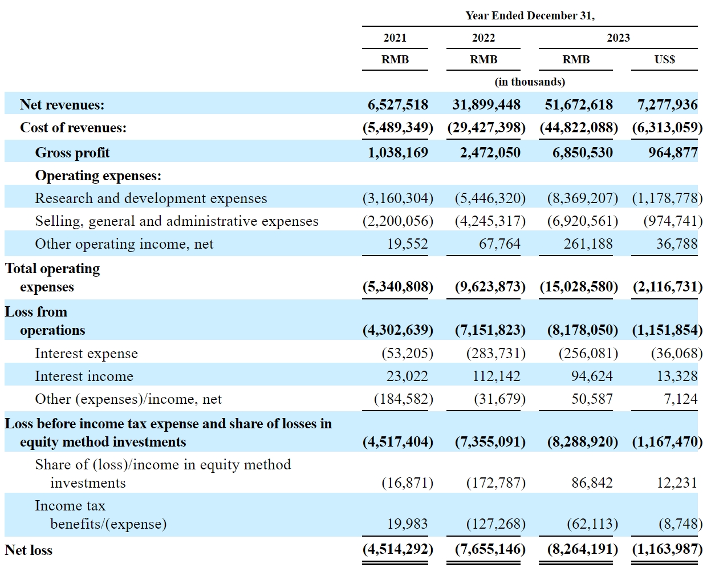Select the 'Cost of revenues:' row label
Screen dimensions: 711x588
click(73, 128)
